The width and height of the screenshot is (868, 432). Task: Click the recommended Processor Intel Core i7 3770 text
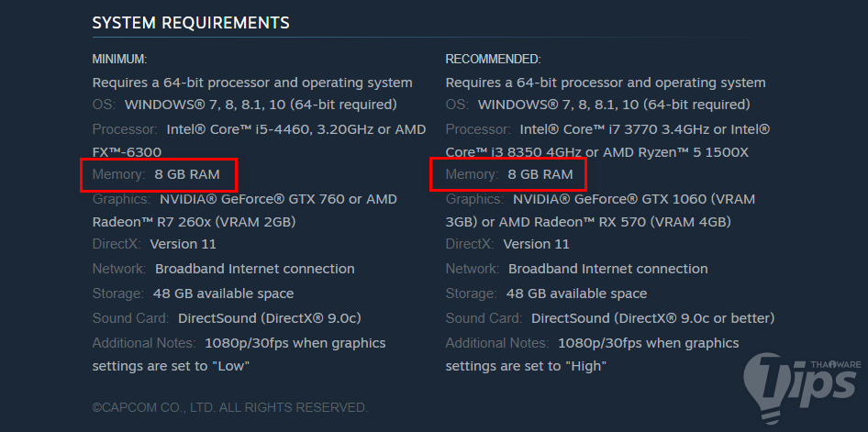644,129
